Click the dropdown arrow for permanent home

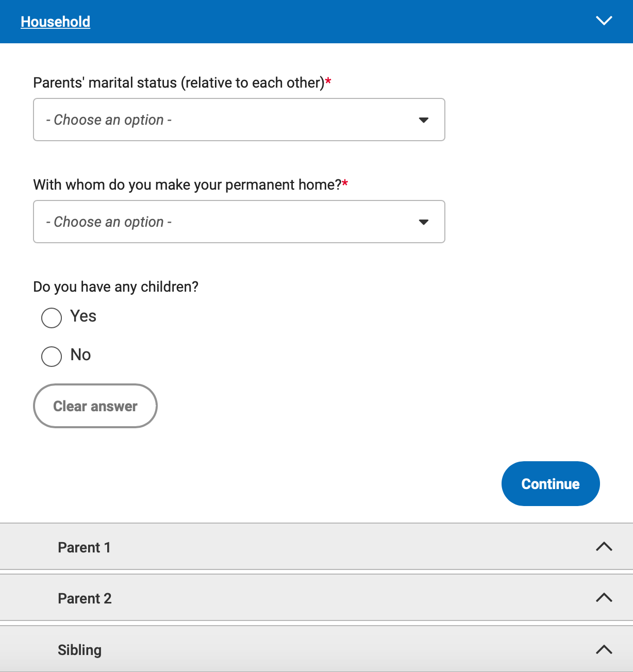click(423, 222)
